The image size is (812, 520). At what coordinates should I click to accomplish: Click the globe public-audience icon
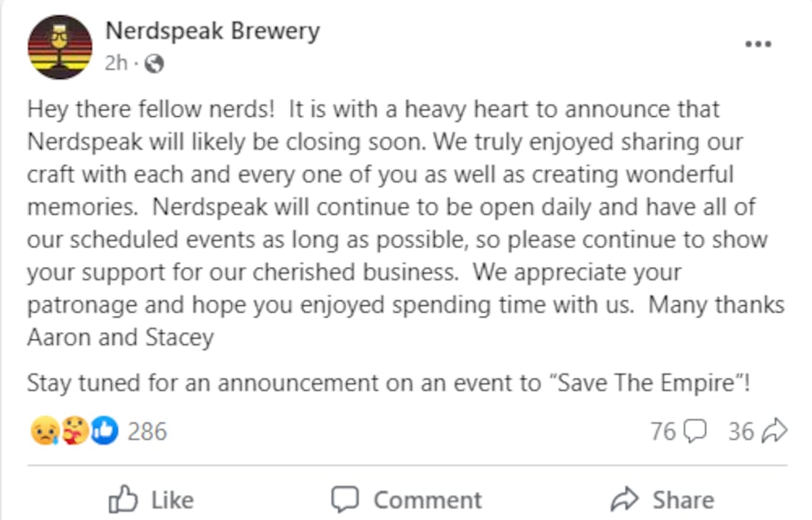(x=157, y=62)
